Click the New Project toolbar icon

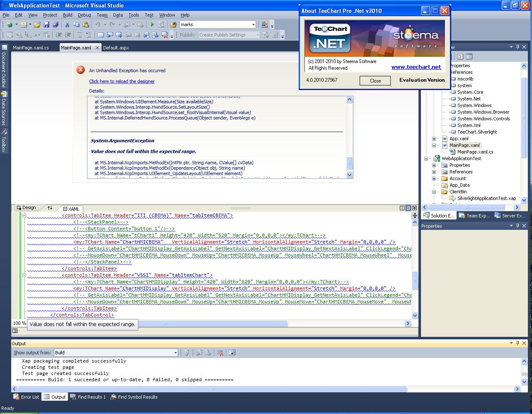[x=9, y=24]
